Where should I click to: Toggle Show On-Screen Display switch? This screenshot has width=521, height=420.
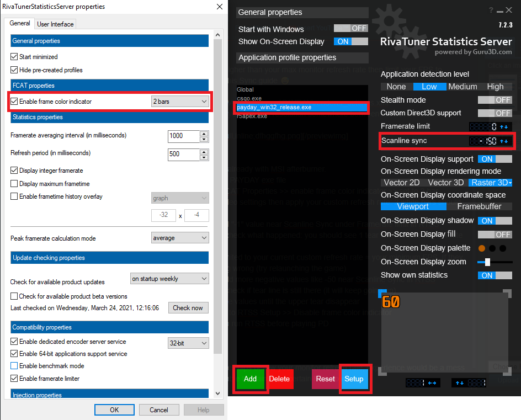pyautogui.click(x=351, y=41)
